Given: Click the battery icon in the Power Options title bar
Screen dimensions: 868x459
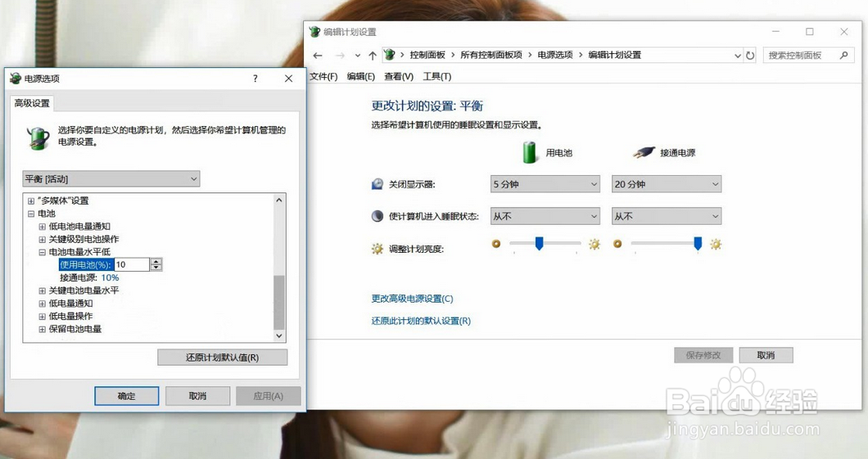Looking at the screenshot, I should (x=15, y=79).
